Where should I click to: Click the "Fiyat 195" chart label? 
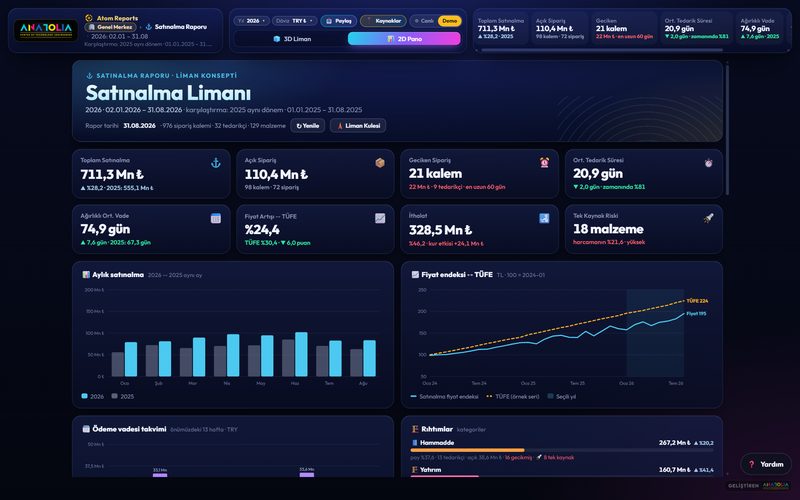[x=696, y=314]
